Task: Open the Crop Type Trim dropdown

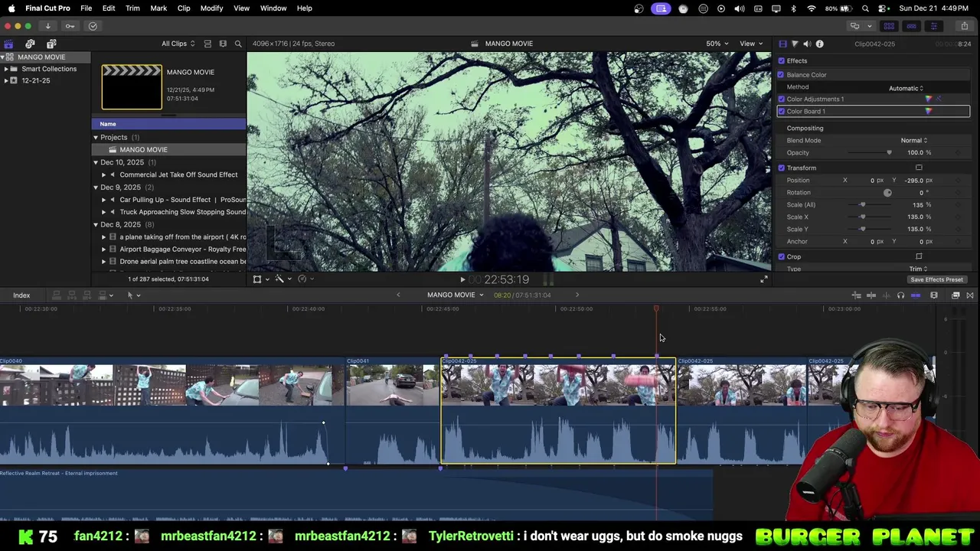Action: point(918,269)
